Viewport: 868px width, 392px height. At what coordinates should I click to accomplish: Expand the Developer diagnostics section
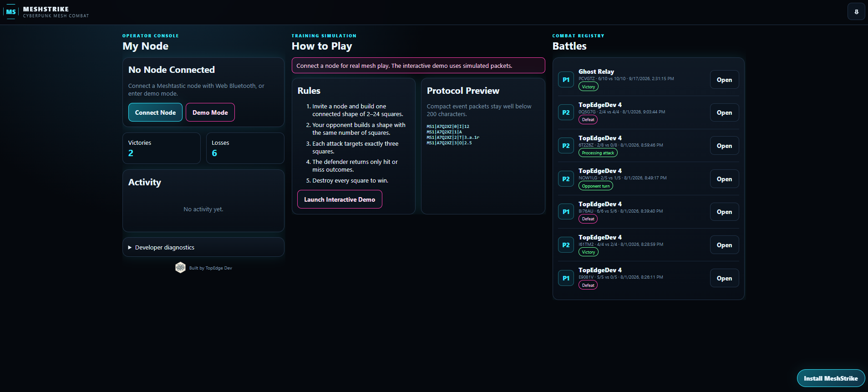point(203,247)
